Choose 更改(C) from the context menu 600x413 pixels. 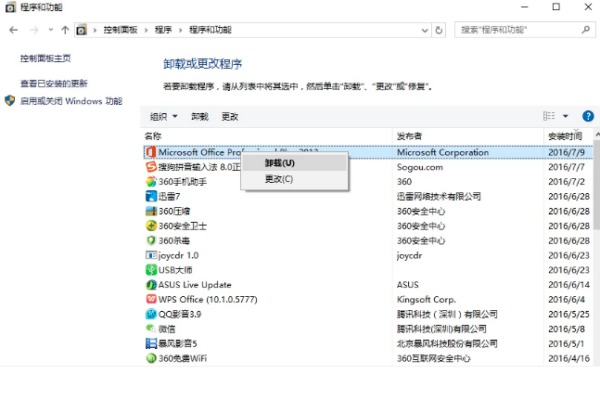[279, 179]
